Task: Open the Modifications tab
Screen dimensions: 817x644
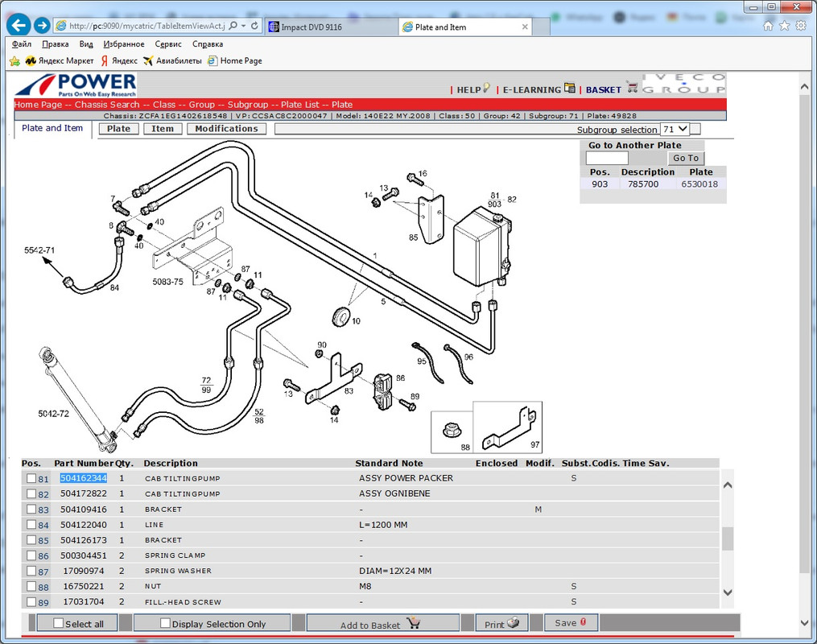Action: [x=227, y=129]
